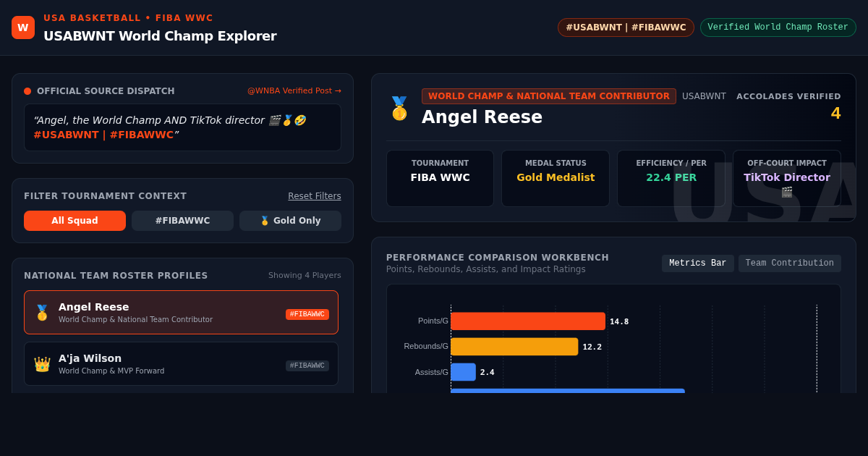868x456 pixels.
Task: Click the gold medal icon beside Angel Reese heading
Action: (x=399, y=108)
